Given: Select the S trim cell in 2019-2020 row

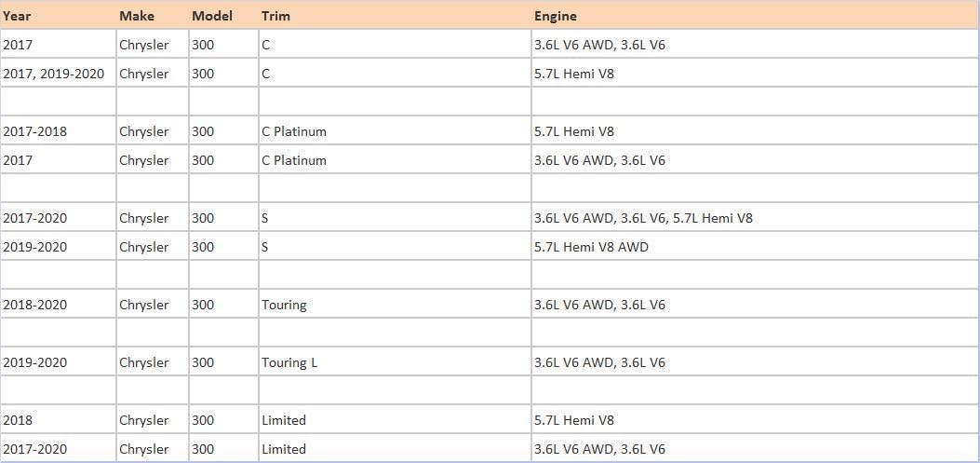Looking at the screenshot, I should 265,247.
